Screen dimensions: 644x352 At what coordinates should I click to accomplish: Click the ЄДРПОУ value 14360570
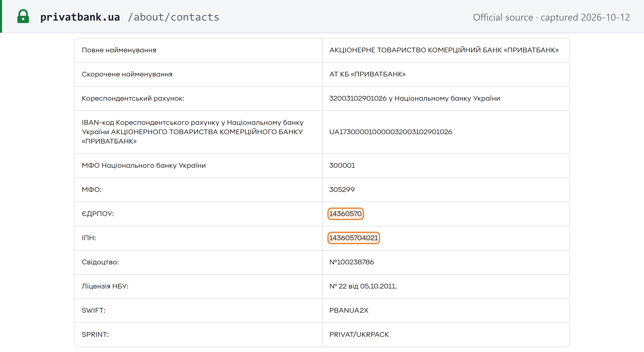click(x=345, y=214)
